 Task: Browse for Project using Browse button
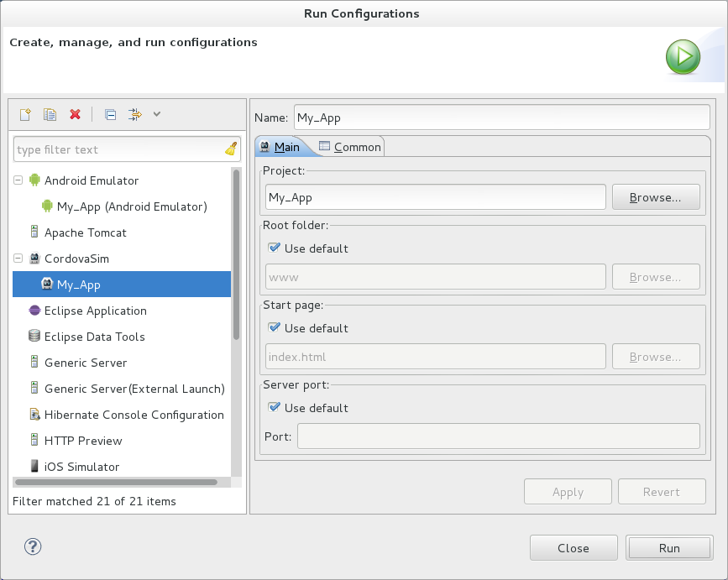pyautogui.click(x=655, y=197)
